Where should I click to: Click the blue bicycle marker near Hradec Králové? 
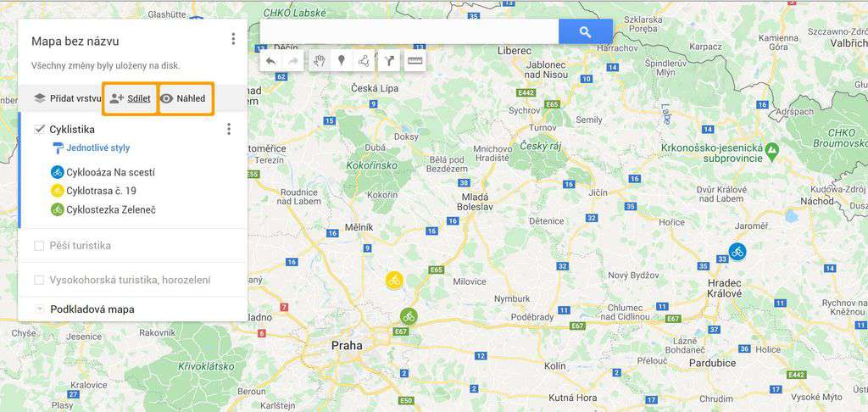(x=737, y=252)
